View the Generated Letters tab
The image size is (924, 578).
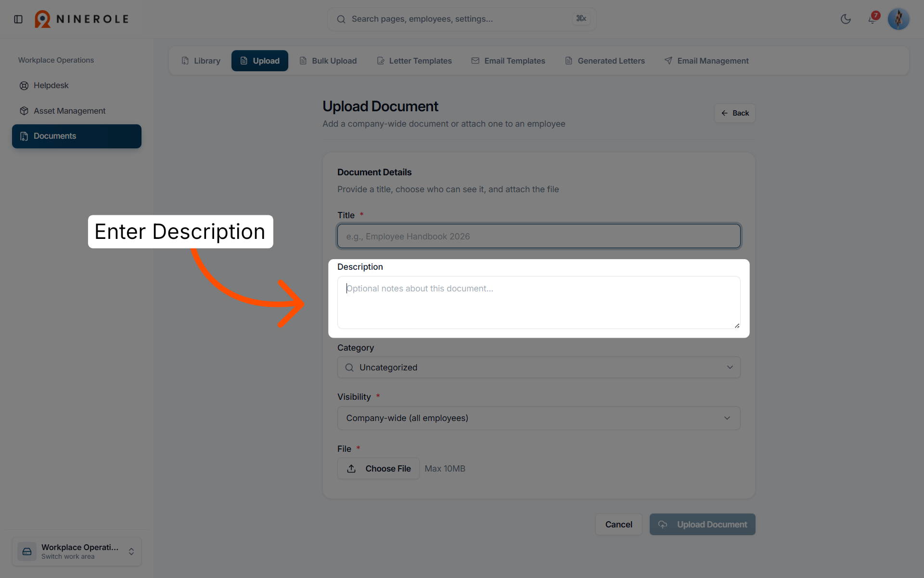(605, 61)
